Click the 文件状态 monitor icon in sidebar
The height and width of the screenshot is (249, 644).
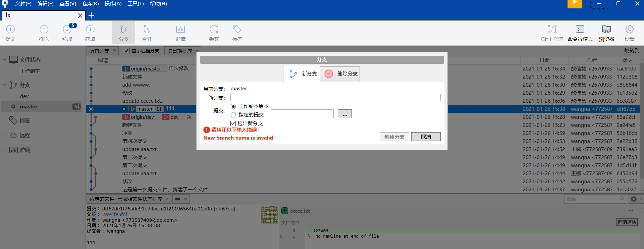pyautogui.click(x=13, y=60)
